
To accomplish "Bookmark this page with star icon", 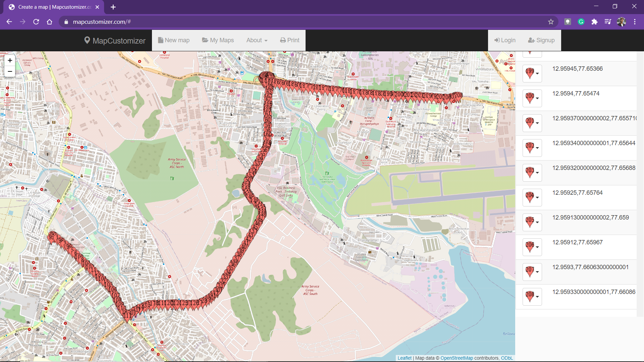I will click(551, 22).
